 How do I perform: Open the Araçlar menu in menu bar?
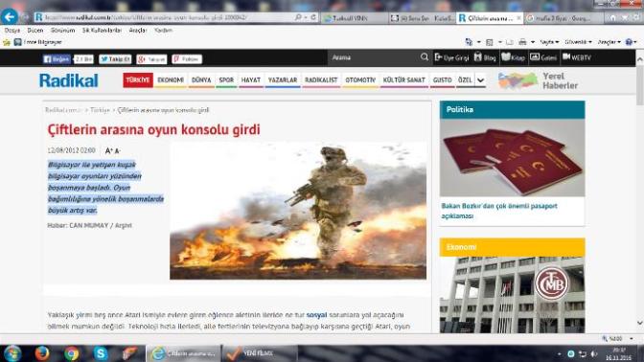(138, 31)
